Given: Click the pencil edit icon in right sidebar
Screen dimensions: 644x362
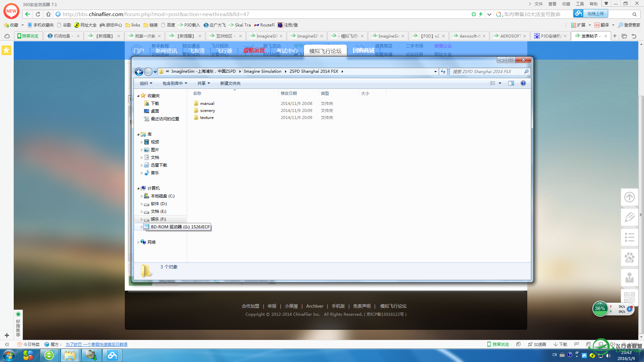Looking at the screenshot, I should (629, 217).
